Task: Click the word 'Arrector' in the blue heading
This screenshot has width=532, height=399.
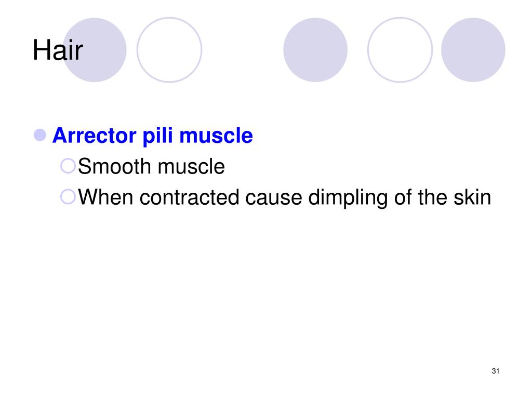Action: tap(95, 136)
